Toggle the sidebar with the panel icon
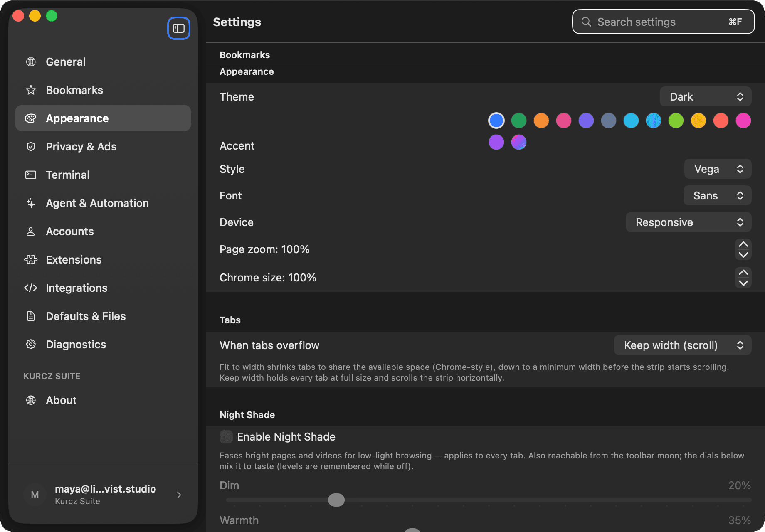Viewport: 765px width, 532px height. [x=179, y=28]
